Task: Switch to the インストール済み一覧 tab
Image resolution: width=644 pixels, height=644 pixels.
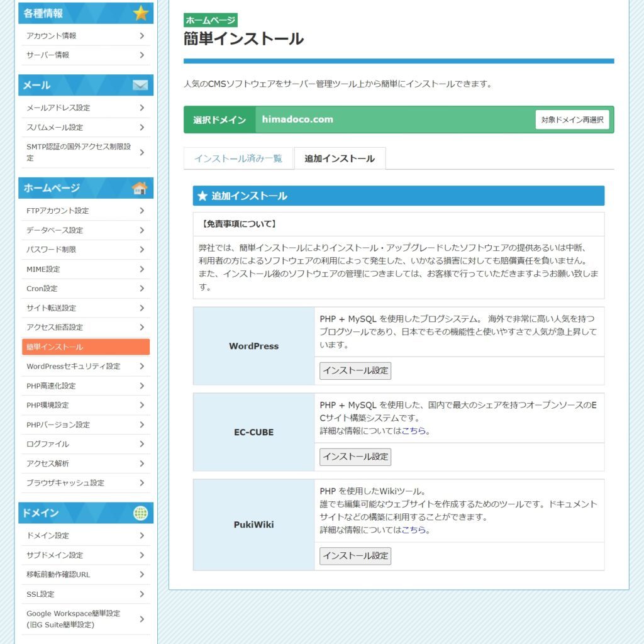Action: pos(238,158)
